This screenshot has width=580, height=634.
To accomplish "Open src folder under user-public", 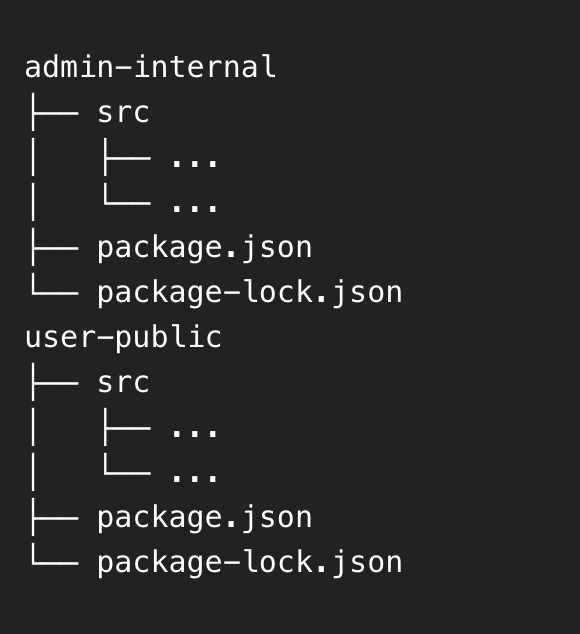I will [123, 383].
